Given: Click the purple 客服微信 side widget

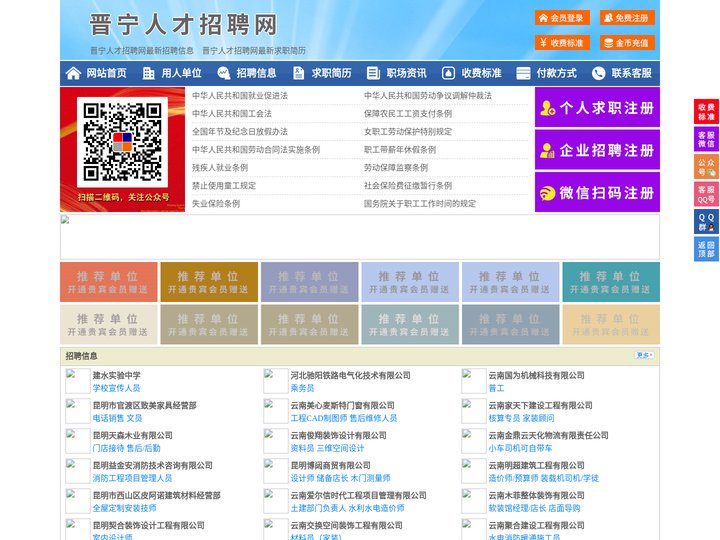Looking at the screenshot, I should [706, 139].
